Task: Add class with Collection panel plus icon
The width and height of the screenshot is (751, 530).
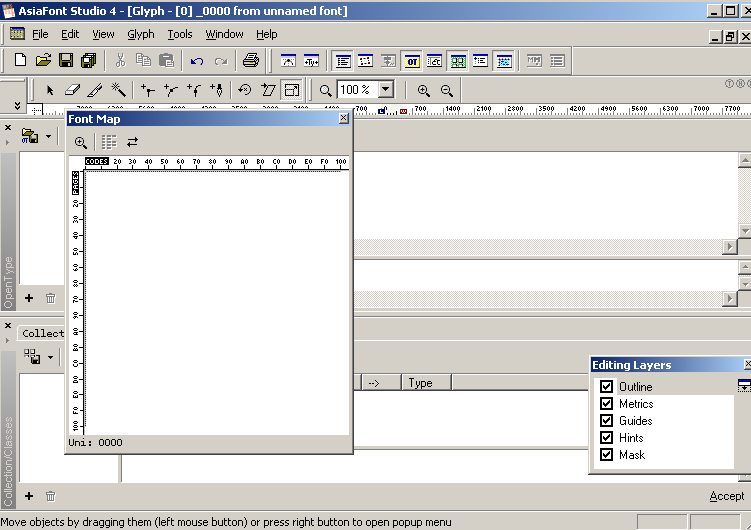Action: (x=29, y=496)
